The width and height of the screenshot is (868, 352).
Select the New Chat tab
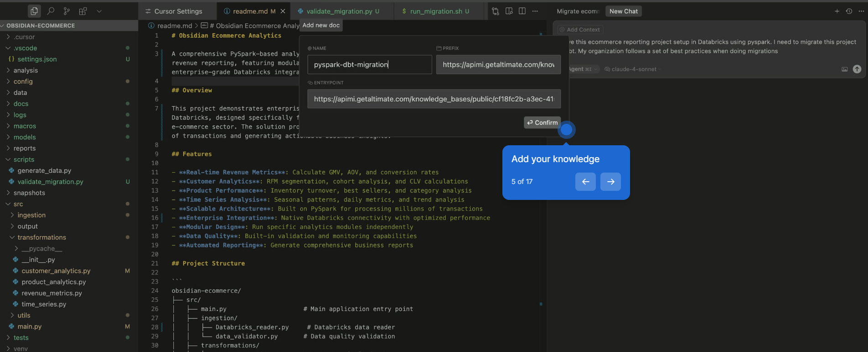(x=623, y=11)
